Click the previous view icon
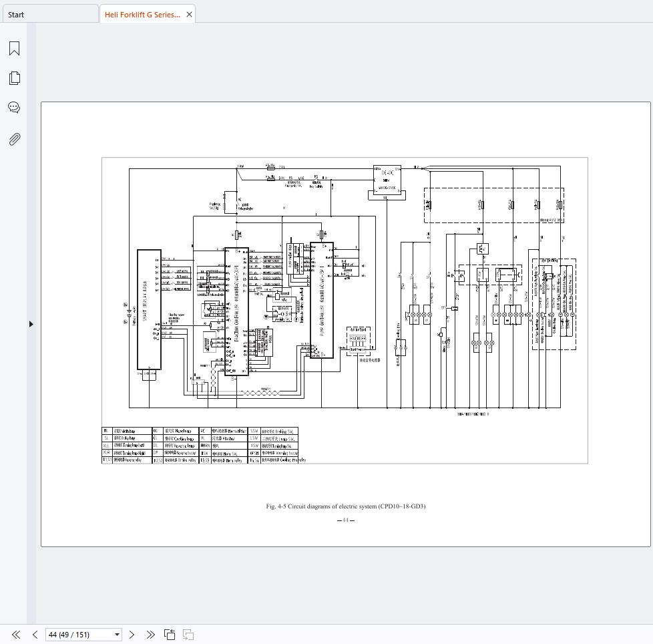The width and height of the screenshot is (653, 644). coord(170,635)
